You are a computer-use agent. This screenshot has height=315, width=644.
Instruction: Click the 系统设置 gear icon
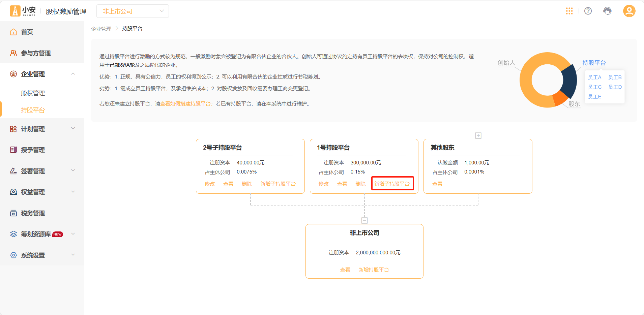(13, 255)
